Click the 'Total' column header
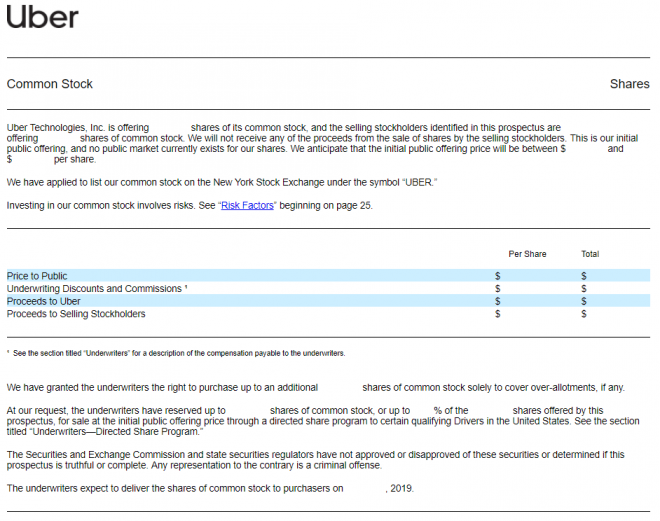The image size is (660, 521). pos(590,254)
